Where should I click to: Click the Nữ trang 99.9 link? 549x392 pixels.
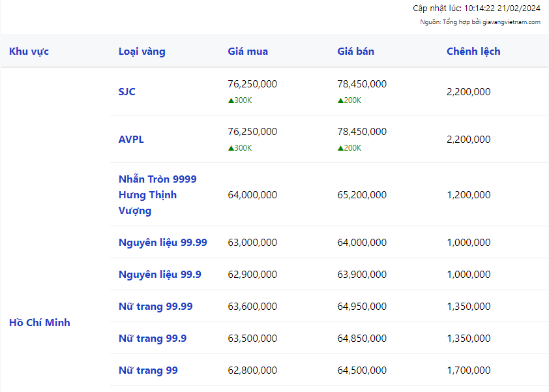153,339
